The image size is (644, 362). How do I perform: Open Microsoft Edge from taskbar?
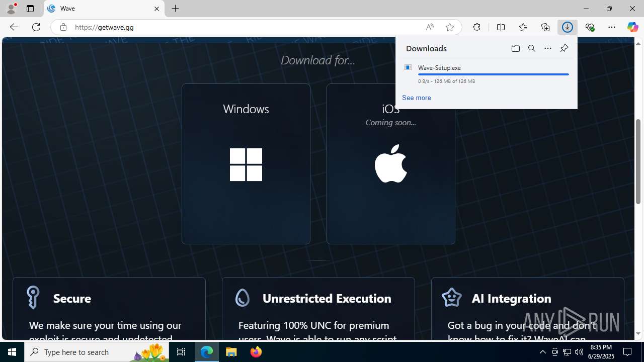pos(207,352)
